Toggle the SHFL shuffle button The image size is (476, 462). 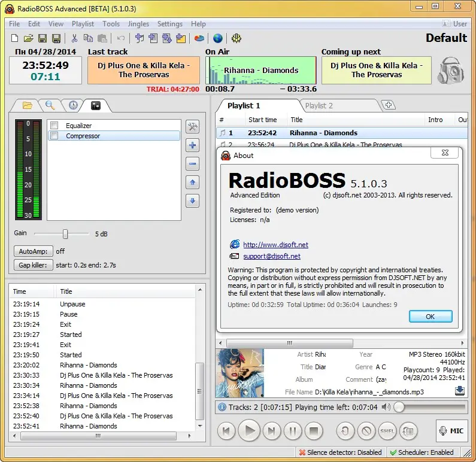pos(387,431)
